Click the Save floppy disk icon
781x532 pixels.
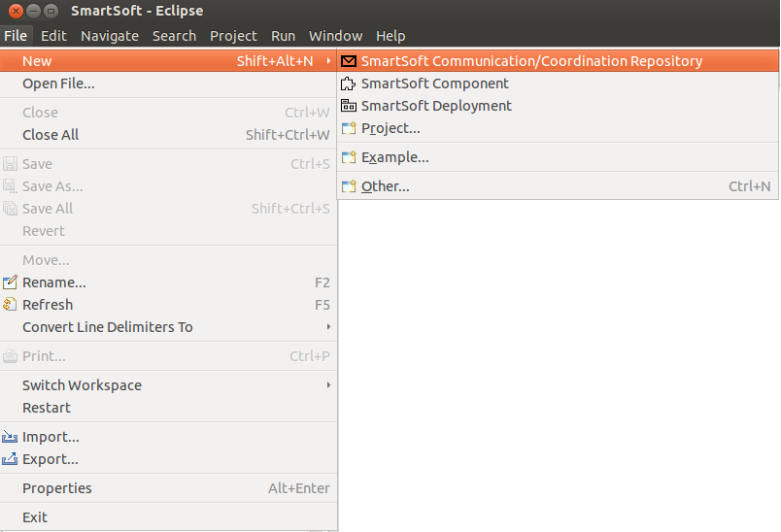point(10,164)
